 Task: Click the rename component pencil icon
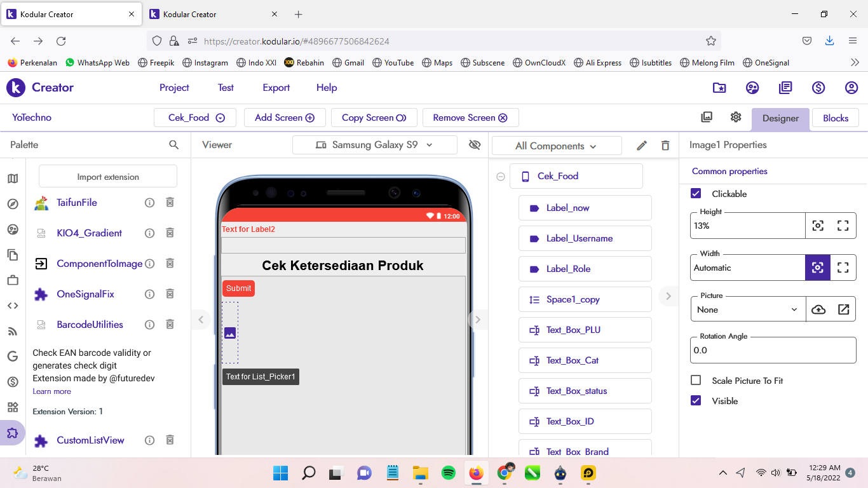(x=642, y=146)
